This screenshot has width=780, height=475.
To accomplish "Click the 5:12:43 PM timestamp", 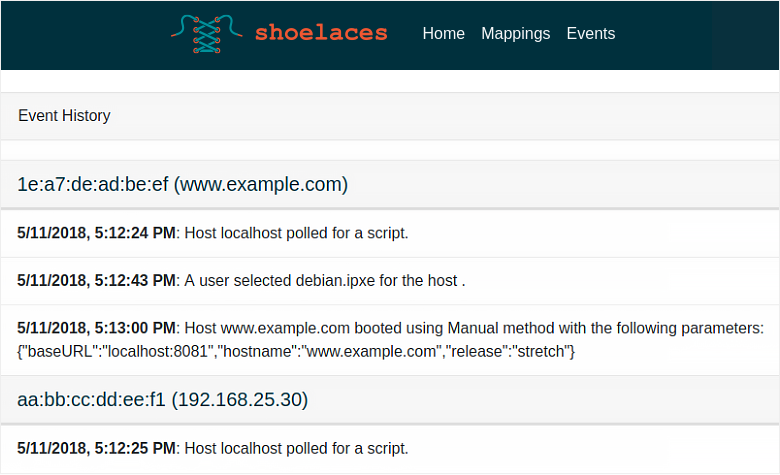I will pos(96,281).
